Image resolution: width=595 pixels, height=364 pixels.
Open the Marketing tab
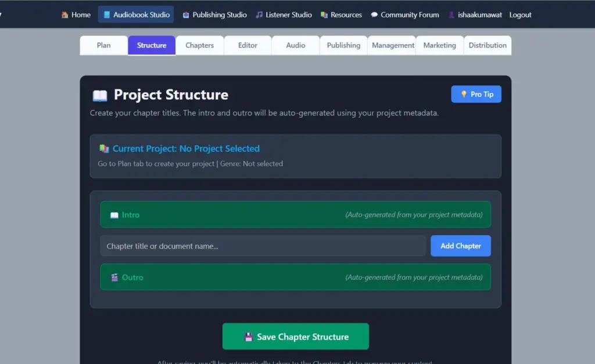(x=440, y=45)
